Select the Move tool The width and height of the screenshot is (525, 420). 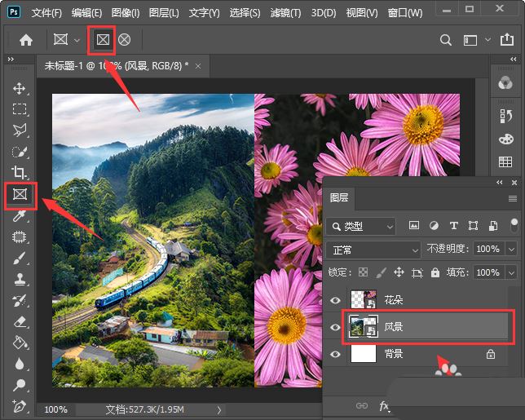20,89
